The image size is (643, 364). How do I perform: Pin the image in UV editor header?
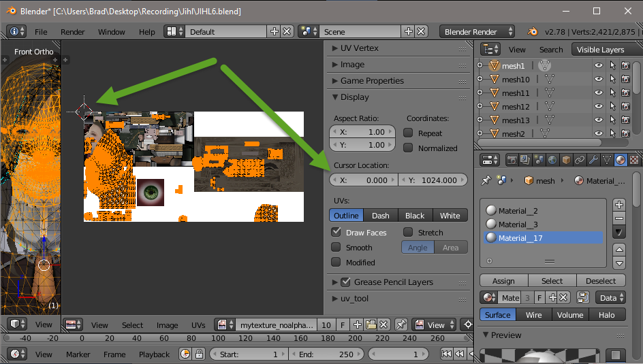click(401, 325)
